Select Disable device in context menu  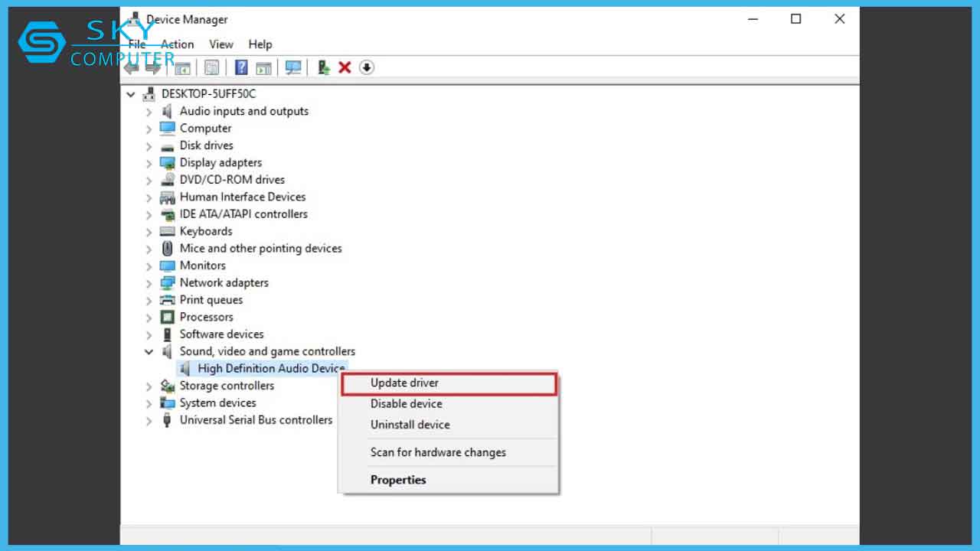[x=406, y=403]
